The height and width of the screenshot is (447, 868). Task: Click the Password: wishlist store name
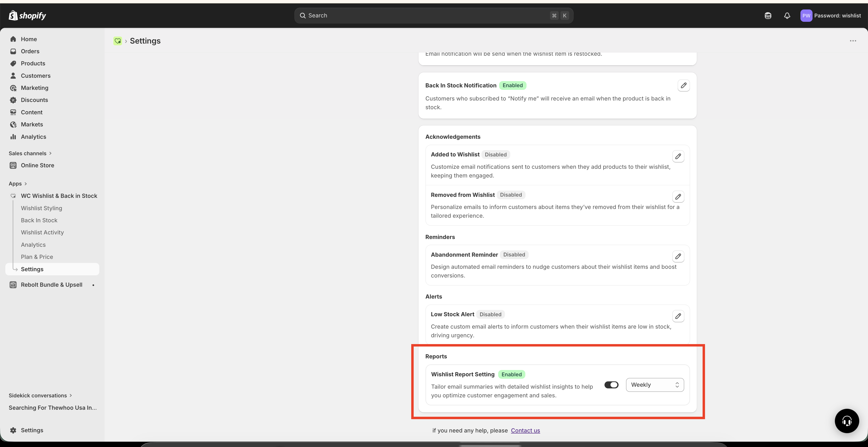(x=837, y=15)
